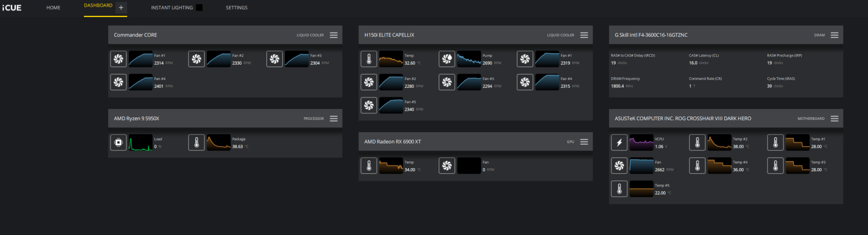
Task: Click Commander CORE Fan #2 fan icon
Action: click(x=196, y=59)
